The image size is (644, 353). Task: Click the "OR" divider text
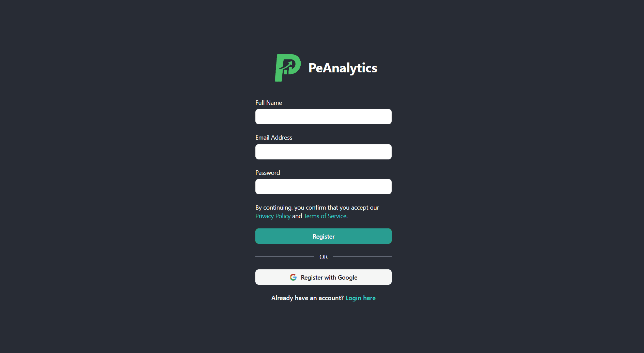(323, 257)
